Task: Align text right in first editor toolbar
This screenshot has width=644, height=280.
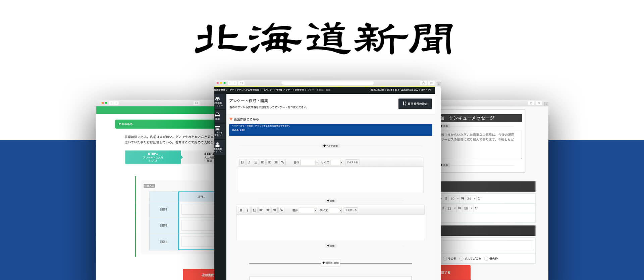Action: tap(276, 162)
